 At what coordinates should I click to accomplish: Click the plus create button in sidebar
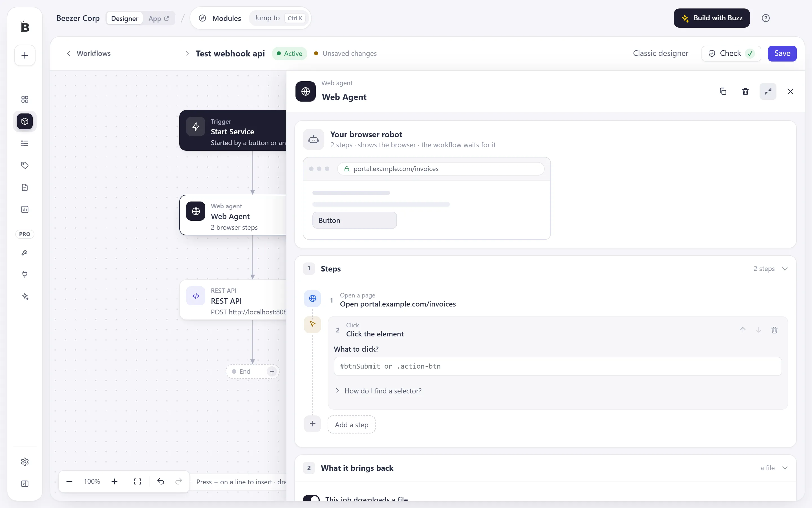click(x=25, y=55)
